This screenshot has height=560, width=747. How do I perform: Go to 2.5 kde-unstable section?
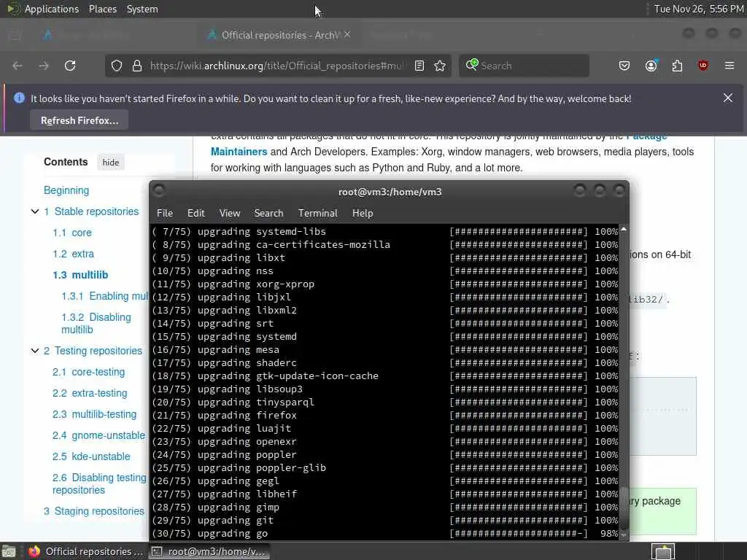point(91,456)
